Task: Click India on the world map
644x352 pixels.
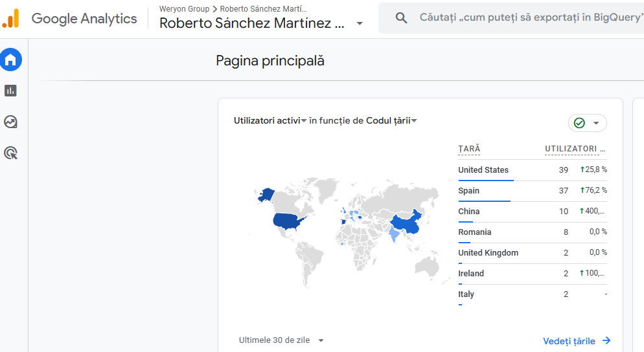Action: click(395, 235)
